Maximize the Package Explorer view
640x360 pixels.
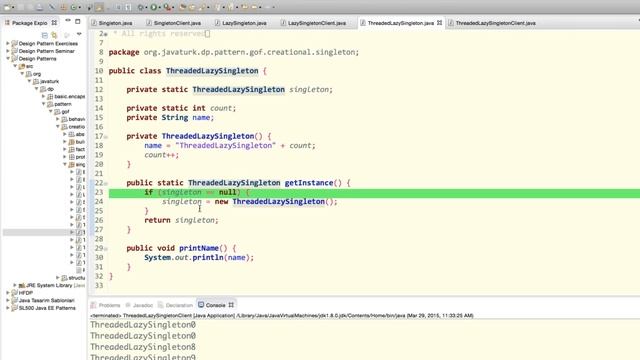tap(78, 21)
